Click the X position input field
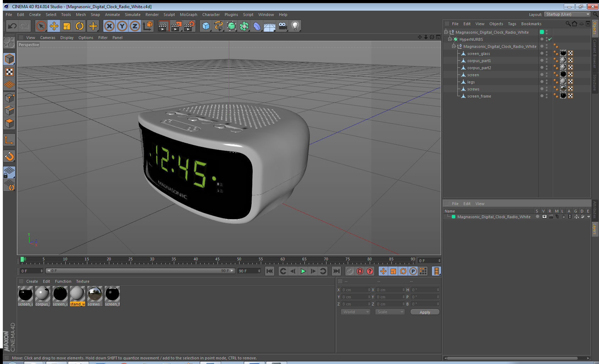The height and width of the screenshot is (364, 599). 356,290
